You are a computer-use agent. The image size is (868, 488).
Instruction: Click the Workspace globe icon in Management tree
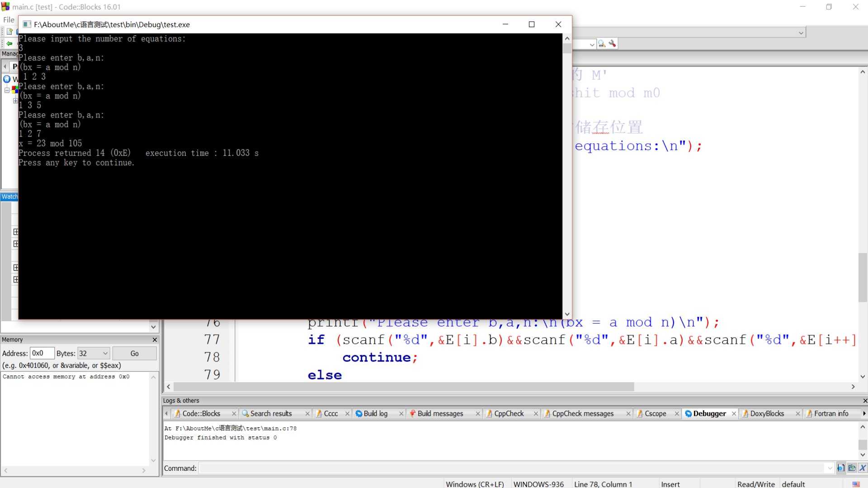coord(7,79)
